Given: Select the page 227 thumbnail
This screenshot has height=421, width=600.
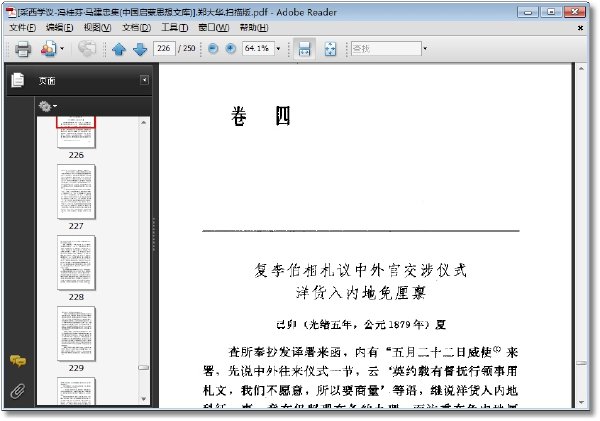Looking at the screenshot, I should tap(76, 192).
